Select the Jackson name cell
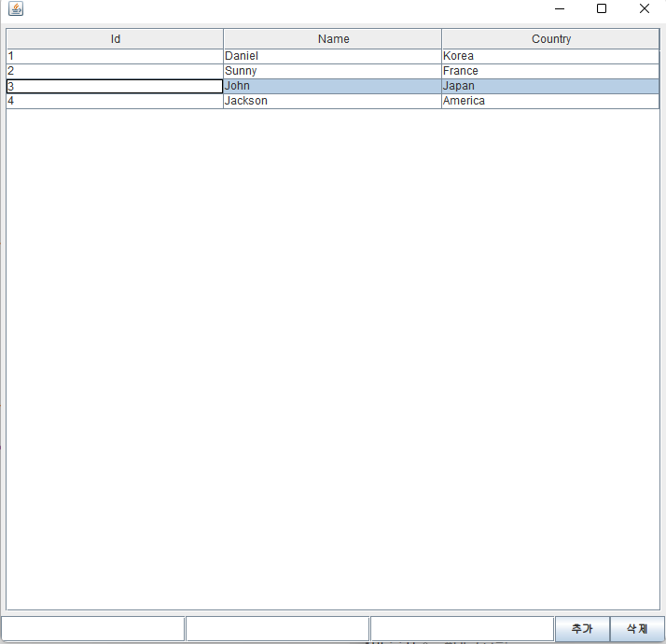Screen dimensions: 666x644 (333, 101)
